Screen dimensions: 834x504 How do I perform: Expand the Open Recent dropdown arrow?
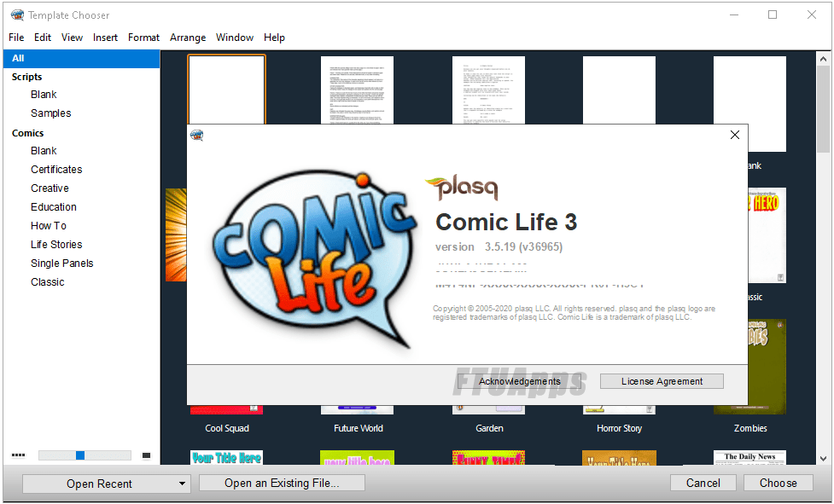click(182, 484)
